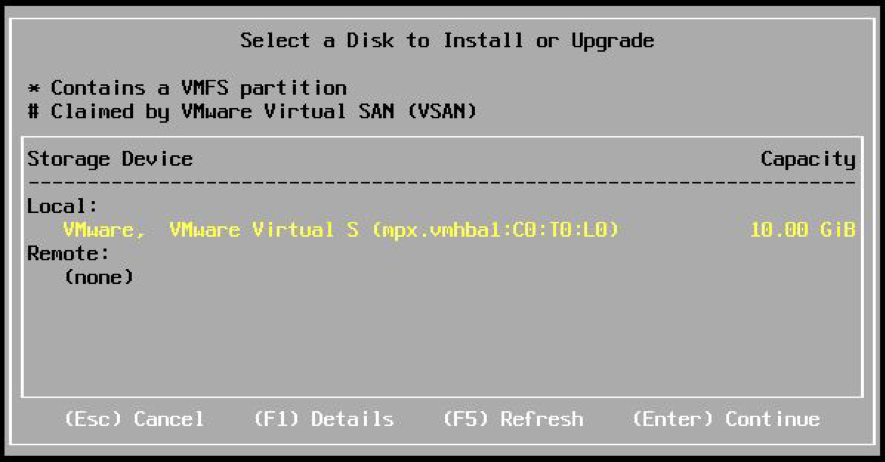Click the Storage Device column header
885x462 pixels.
[x=110, y=159]
